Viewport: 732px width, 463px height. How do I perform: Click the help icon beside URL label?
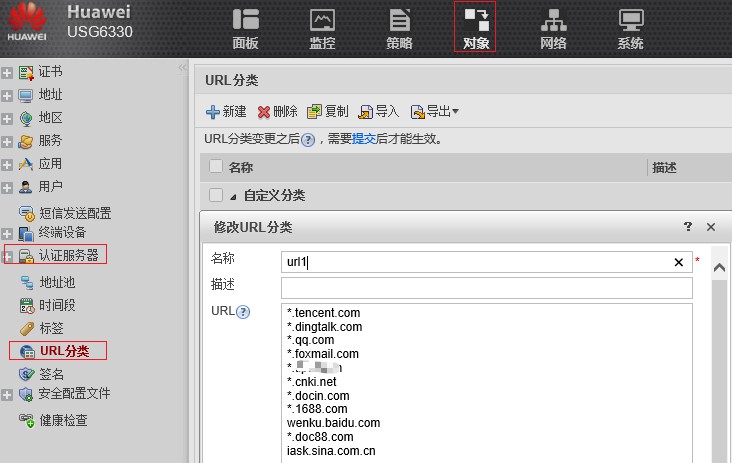[243, 312]
